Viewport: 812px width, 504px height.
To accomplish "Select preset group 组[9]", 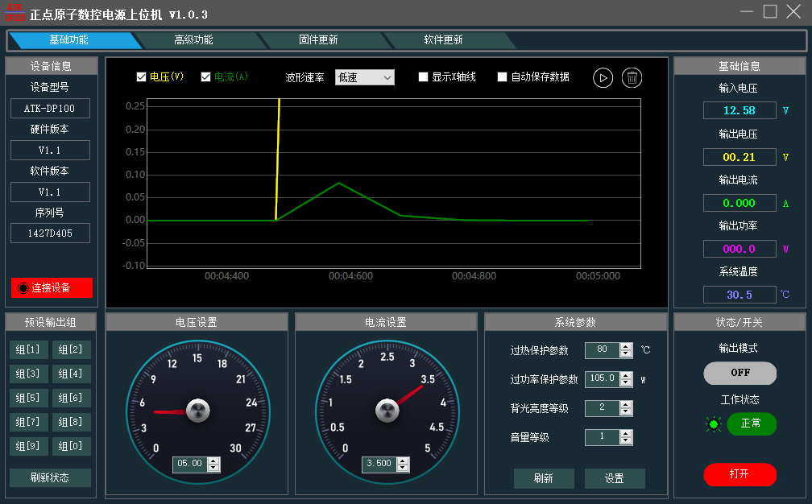I will [28, 446].
